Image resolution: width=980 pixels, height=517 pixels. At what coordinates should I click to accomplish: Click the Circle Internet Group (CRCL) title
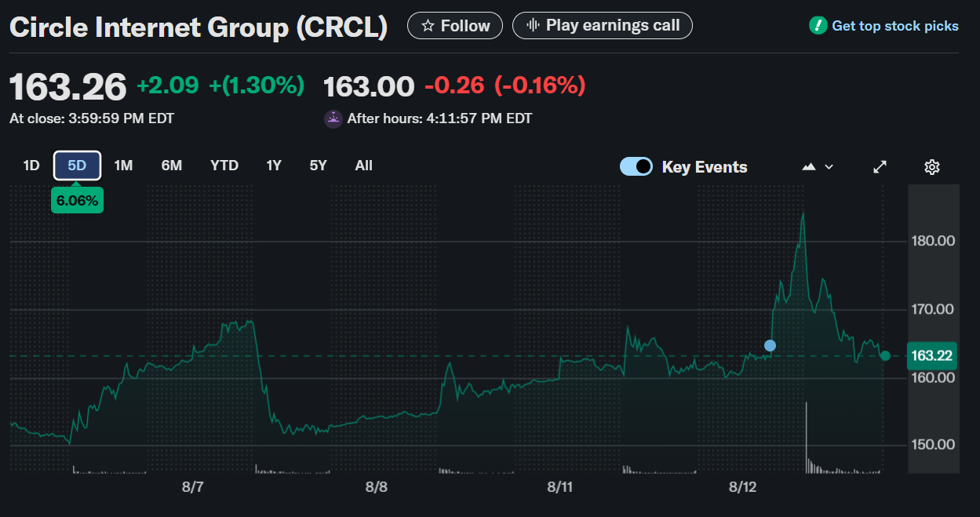[x=199, y=28]
